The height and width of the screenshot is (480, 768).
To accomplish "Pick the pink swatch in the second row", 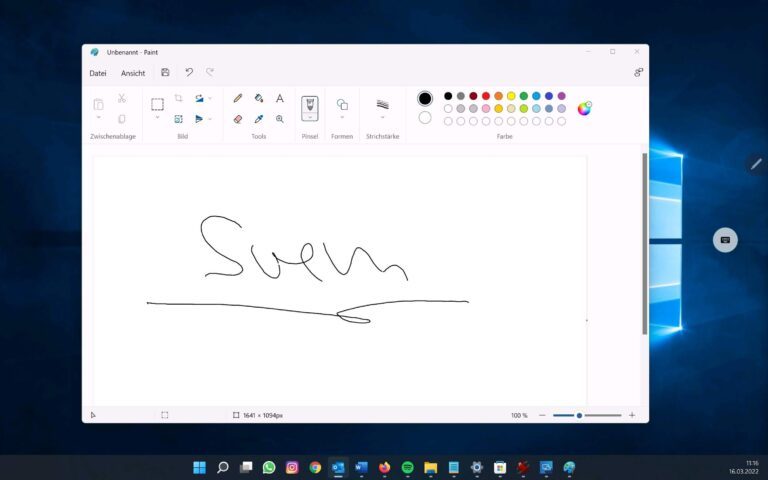I will [x=486, y=108].
